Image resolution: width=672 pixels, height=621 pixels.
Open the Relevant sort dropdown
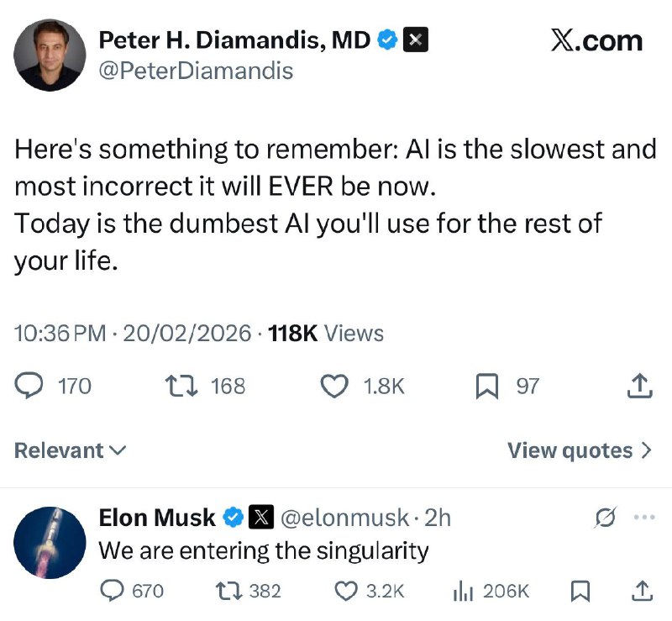[70, 450]
